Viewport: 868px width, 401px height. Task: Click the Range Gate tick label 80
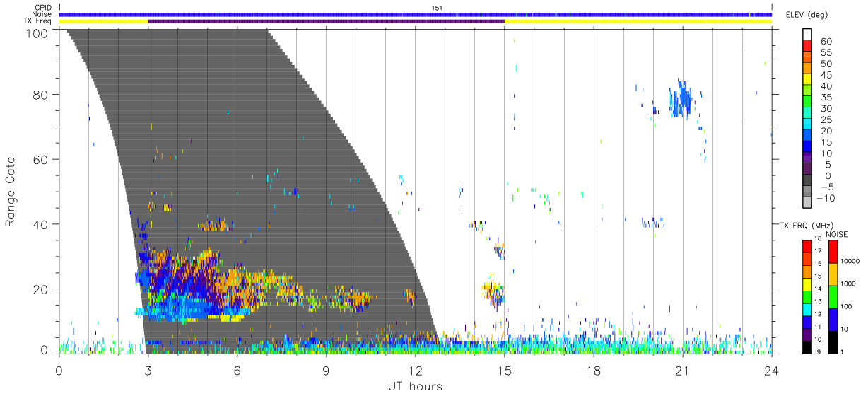tap(42, 94)
